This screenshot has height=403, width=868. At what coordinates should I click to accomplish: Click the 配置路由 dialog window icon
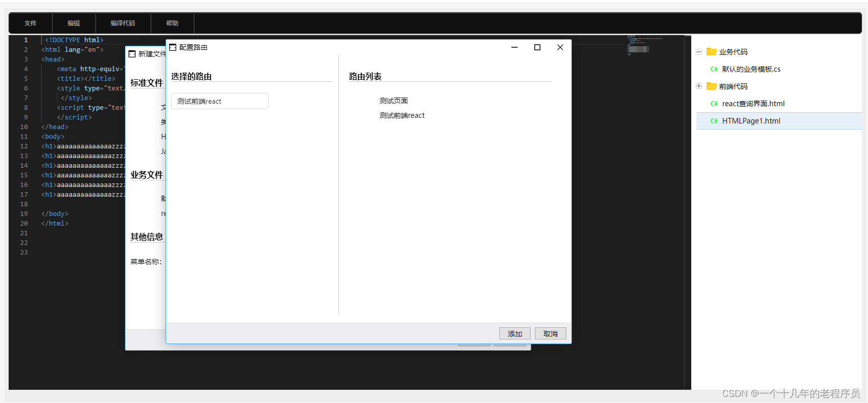coord(173,47)
